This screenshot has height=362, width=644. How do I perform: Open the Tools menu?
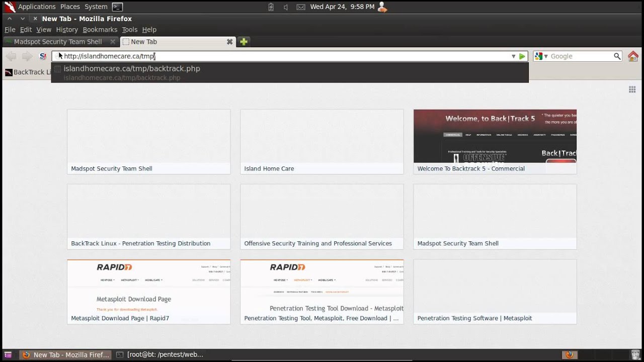tap(130, 30)
